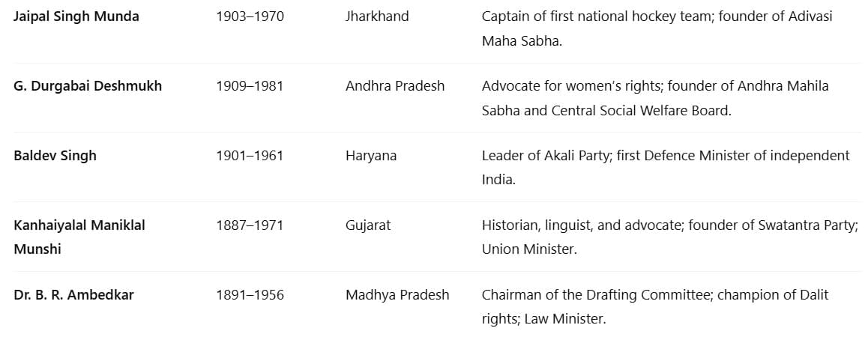The image size is (868, 337).
Task: Select the years 1909–1981
Action: click(x=250, y=86)
